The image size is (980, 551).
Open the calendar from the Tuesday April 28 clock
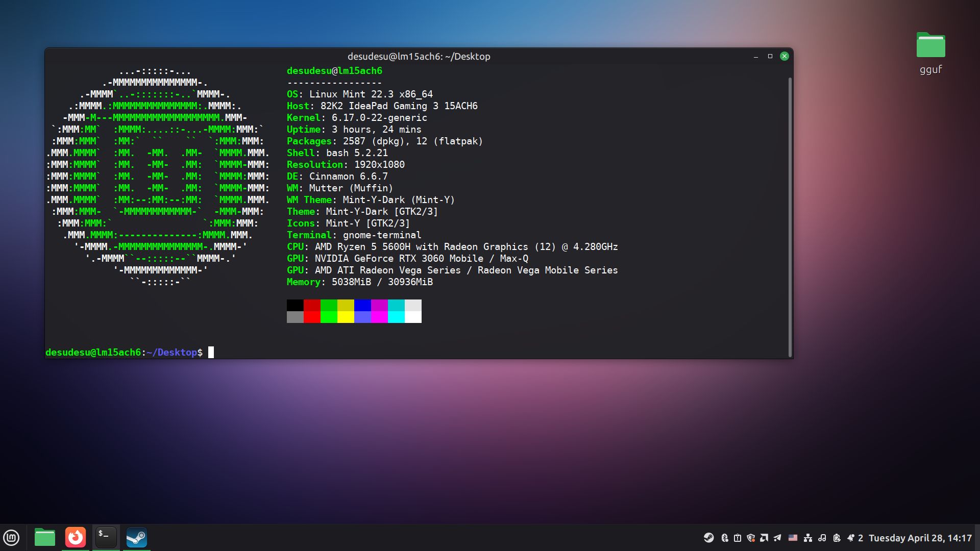[x=920, y=538]
